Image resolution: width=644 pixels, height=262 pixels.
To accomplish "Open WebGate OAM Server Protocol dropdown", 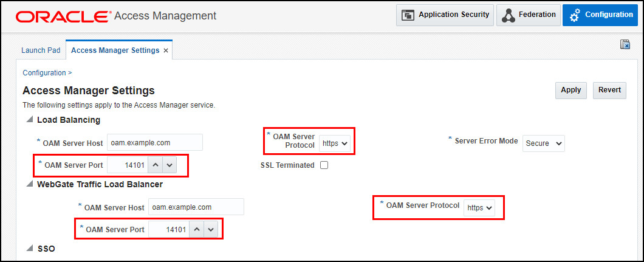I will click(479, 208).
